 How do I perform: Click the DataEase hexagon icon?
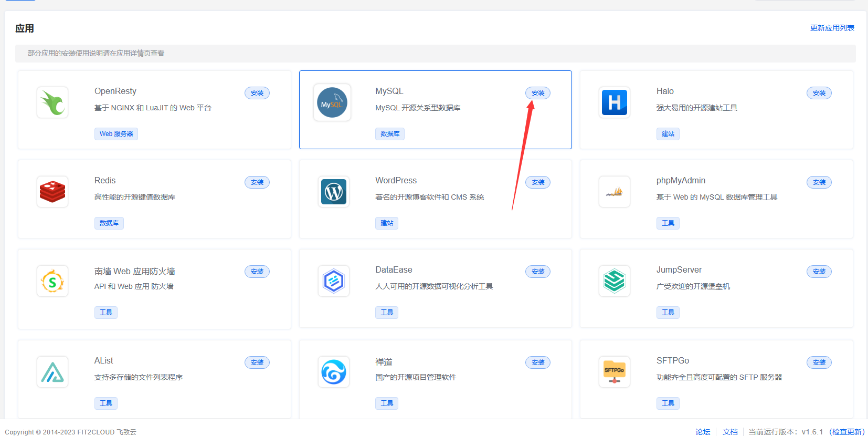click(334, 281)
